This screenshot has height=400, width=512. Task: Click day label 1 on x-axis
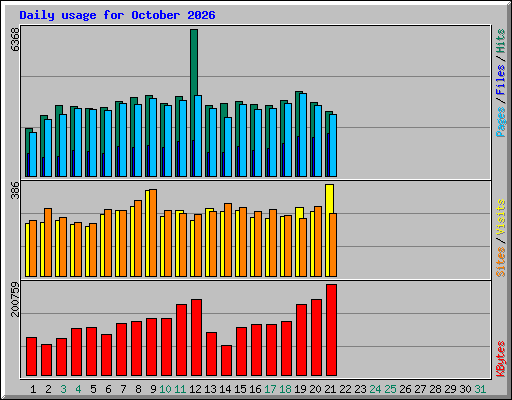tap(33, 389)
